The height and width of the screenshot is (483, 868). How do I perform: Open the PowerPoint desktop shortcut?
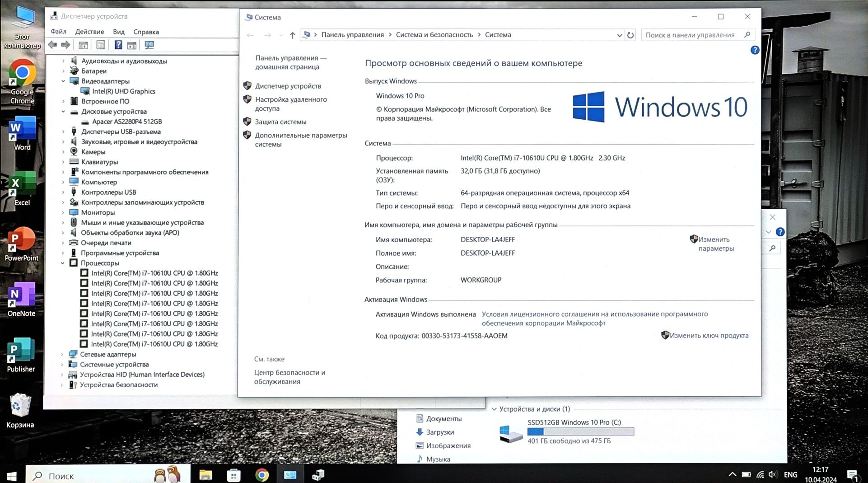click(x=22, y=244)
